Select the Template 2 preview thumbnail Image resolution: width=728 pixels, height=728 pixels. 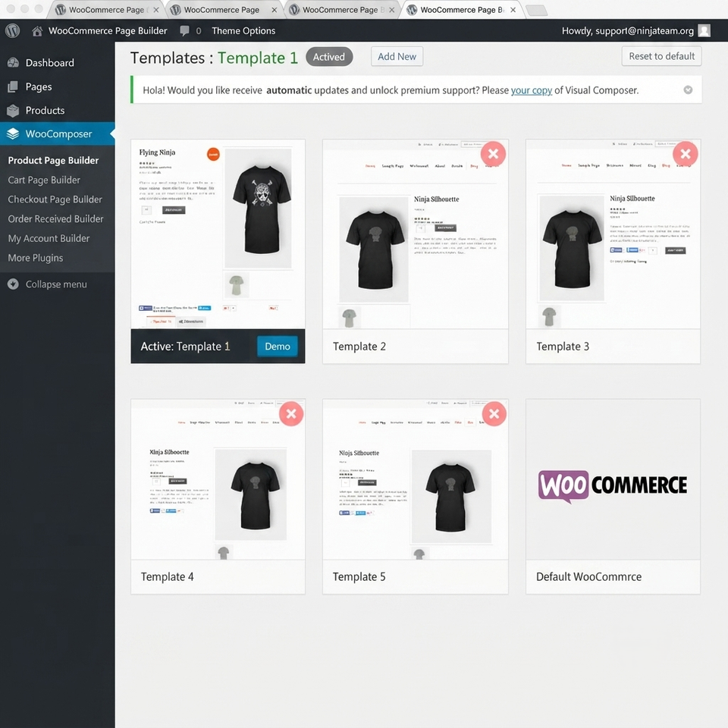tap(415, 234)
